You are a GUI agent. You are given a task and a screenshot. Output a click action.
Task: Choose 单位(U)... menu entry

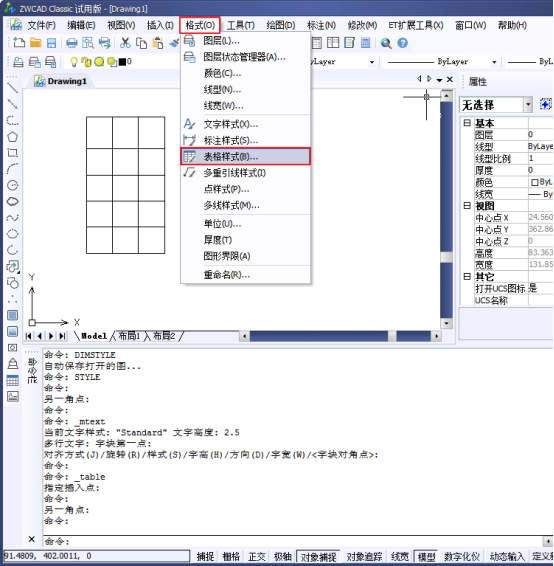tap(245, 224)
